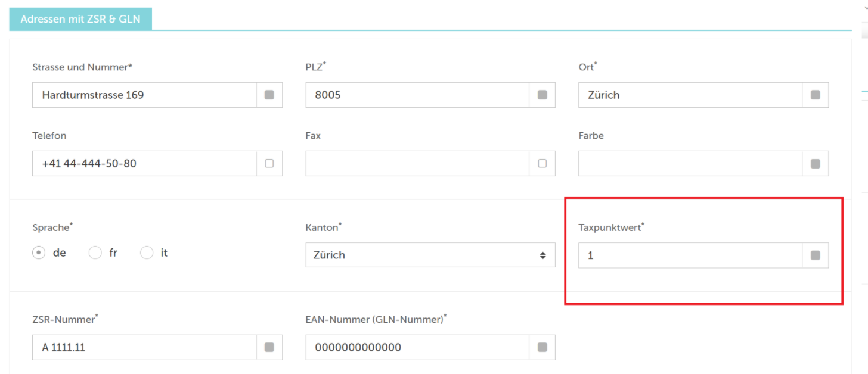Viewport: 868px width, 374px height.
Task: Click the Taxpunktwert input field
Action: [x=690, y=255]
